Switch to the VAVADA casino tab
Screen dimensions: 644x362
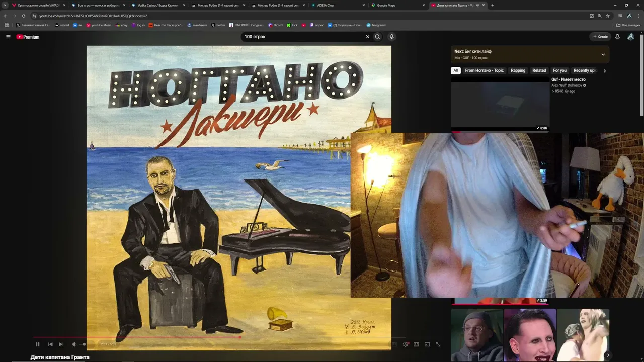click(39, 5)
